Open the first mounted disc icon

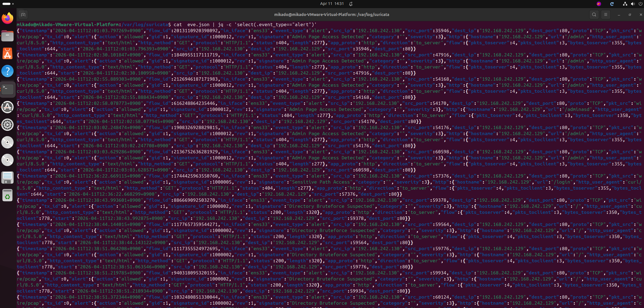tap(7, 142)
